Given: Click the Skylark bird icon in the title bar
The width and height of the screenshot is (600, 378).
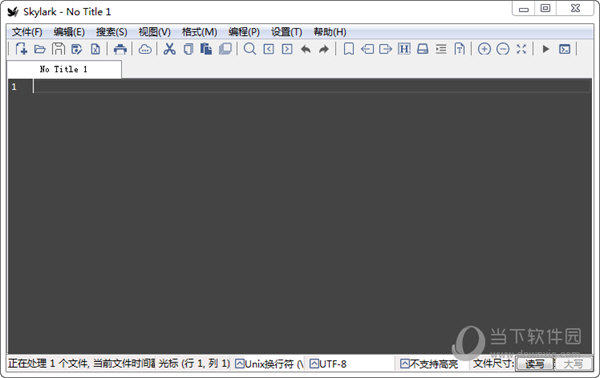Looking at the screenshot, I should 13,12.
